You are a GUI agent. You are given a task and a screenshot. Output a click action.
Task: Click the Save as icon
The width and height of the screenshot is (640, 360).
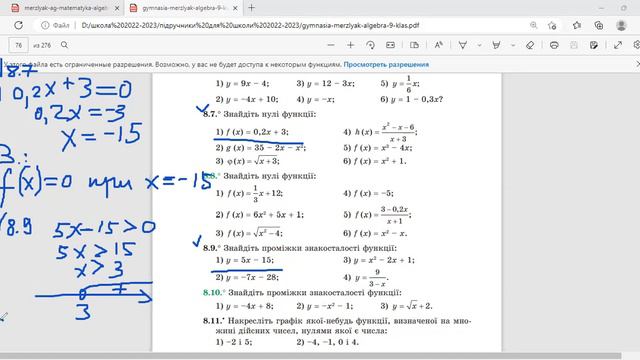594,45
